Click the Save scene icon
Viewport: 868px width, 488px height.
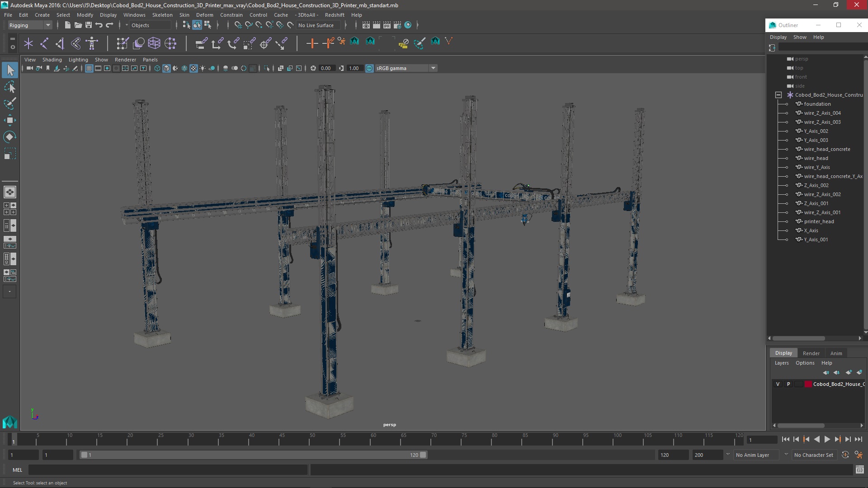pyautogui.click(x=89, y=25)
